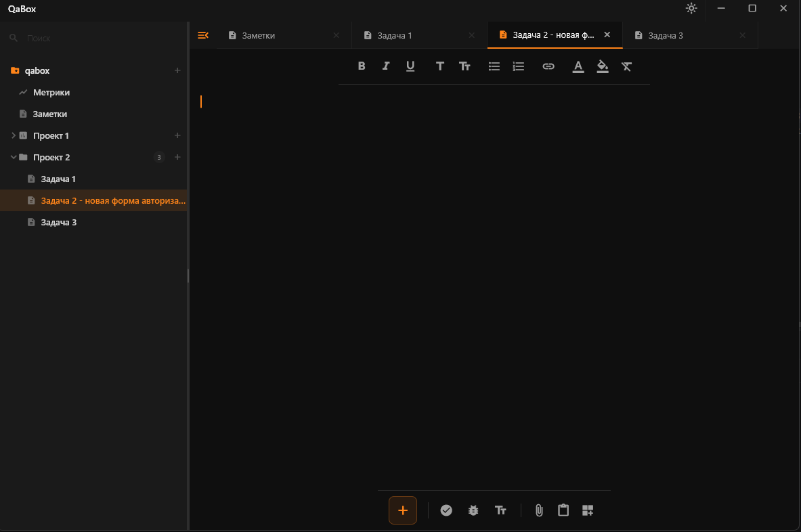Expand the Проект 1 tree node
Viewport: 801px width, 532px height.
(x=14, y=135)
